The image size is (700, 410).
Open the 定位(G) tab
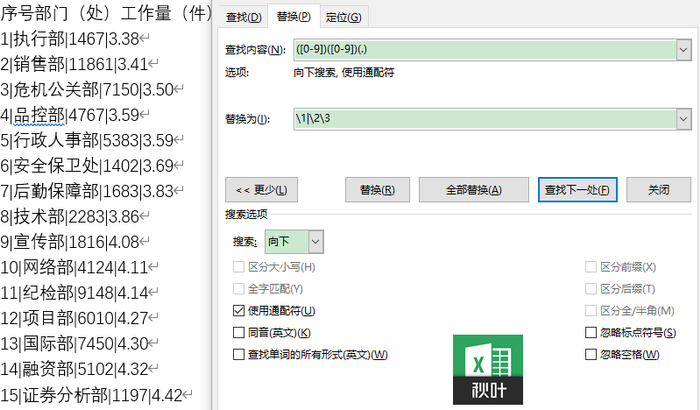click(343, 17)
